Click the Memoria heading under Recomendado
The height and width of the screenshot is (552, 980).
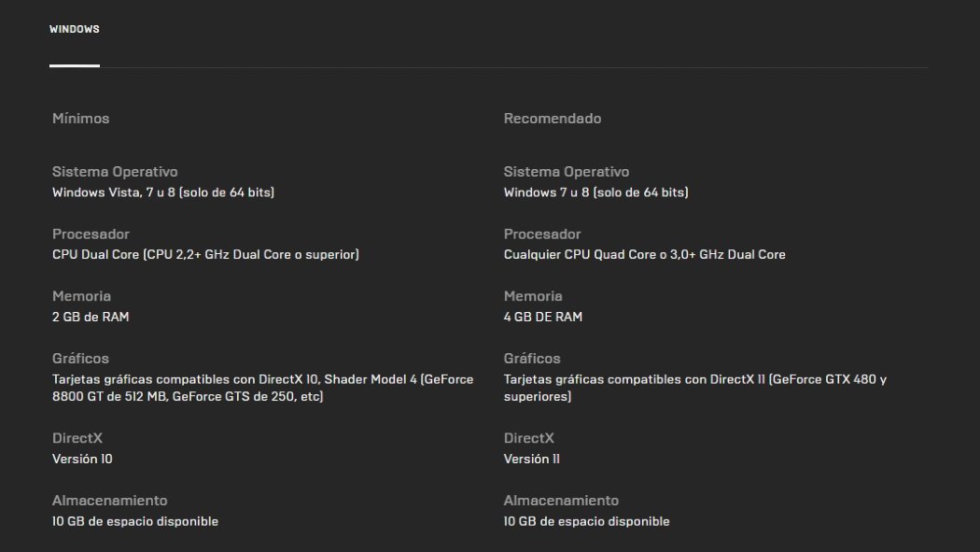pos(533,296)
